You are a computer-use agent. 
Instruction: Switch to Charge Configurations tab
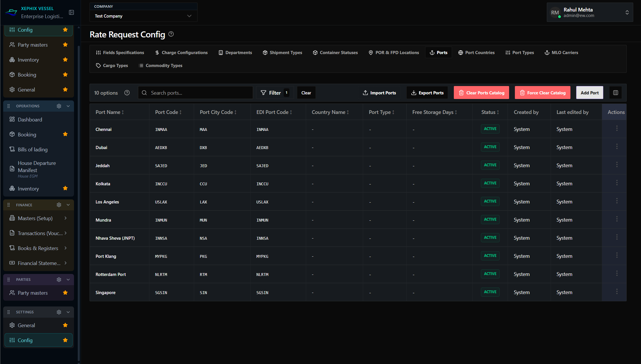[x=181, y=52]
